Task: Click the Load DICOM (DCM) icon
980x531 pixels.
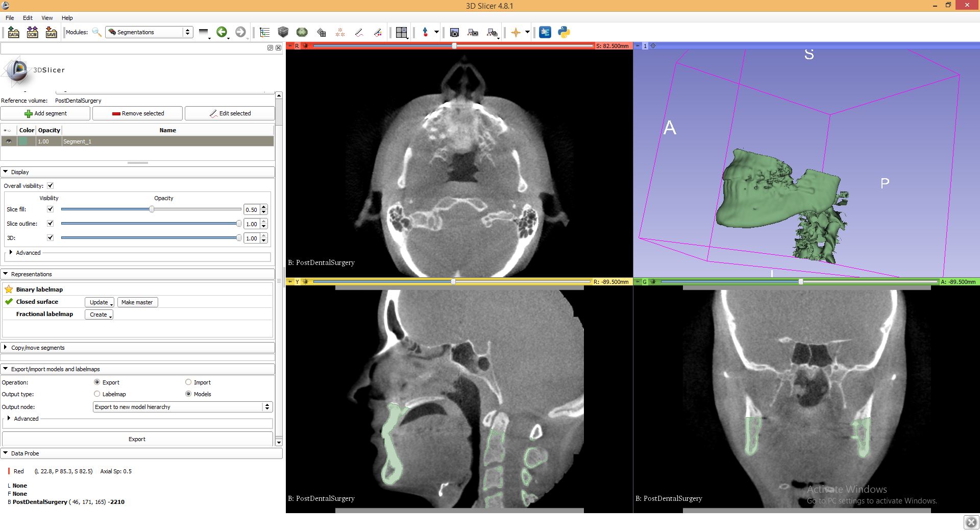Action: (32, 32)
